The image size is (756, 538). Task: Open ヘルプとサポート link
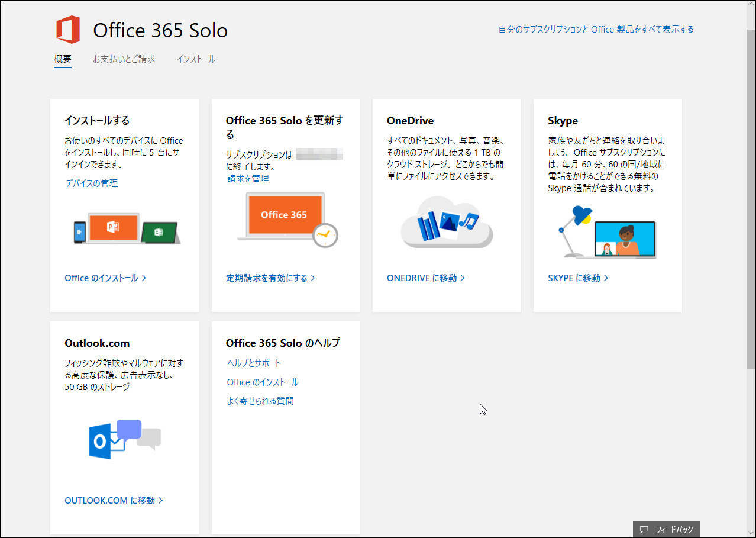(254, 363)
